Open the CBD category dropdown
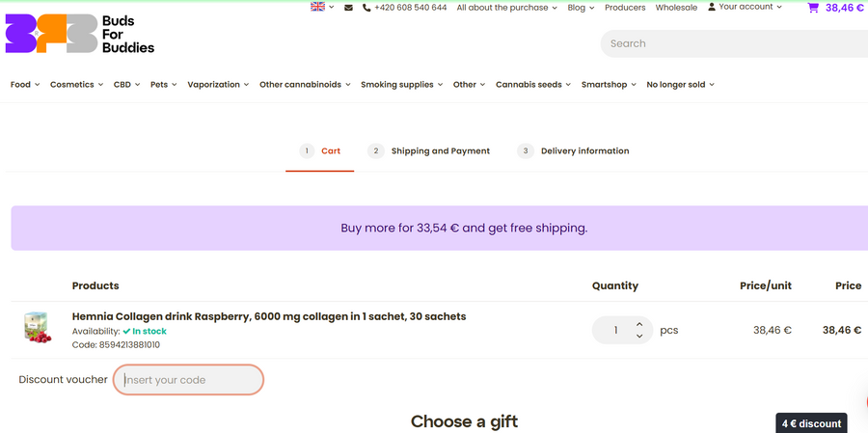 click(126, 85)
